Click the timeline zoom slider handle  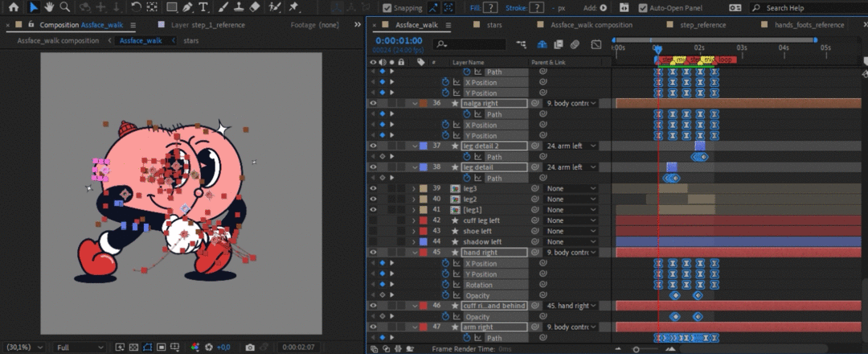[636, 349]
